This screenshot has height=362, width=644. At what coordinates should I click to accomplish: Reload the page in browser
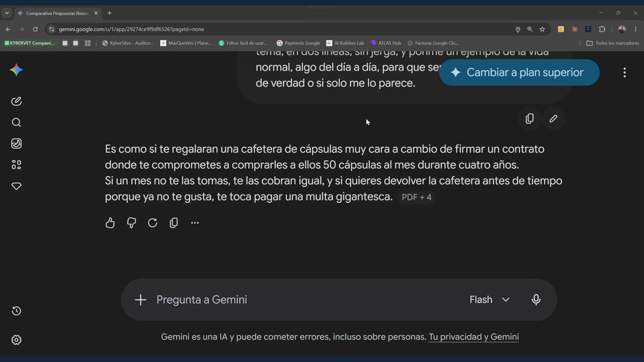point(35,29)
